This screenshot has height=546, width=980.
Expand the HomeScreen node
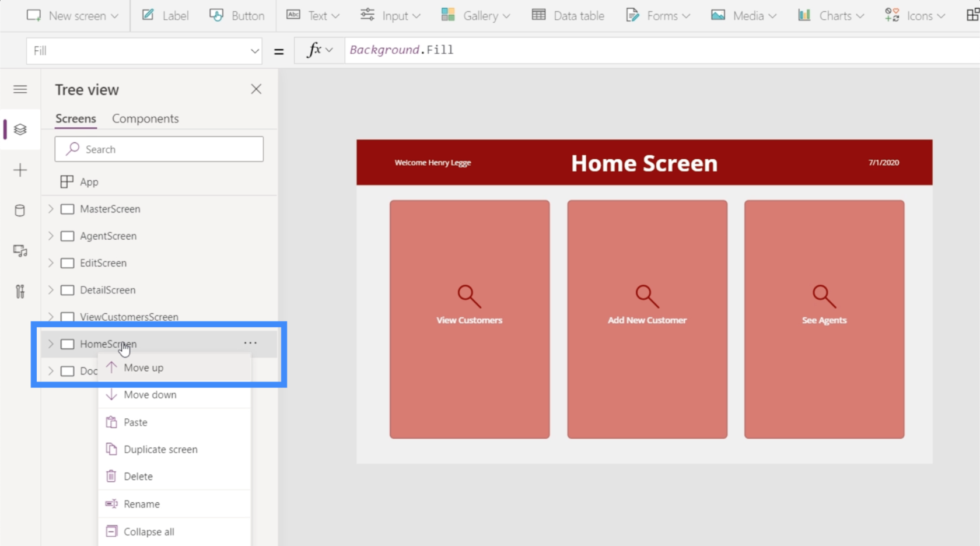(x=51, y=344)
